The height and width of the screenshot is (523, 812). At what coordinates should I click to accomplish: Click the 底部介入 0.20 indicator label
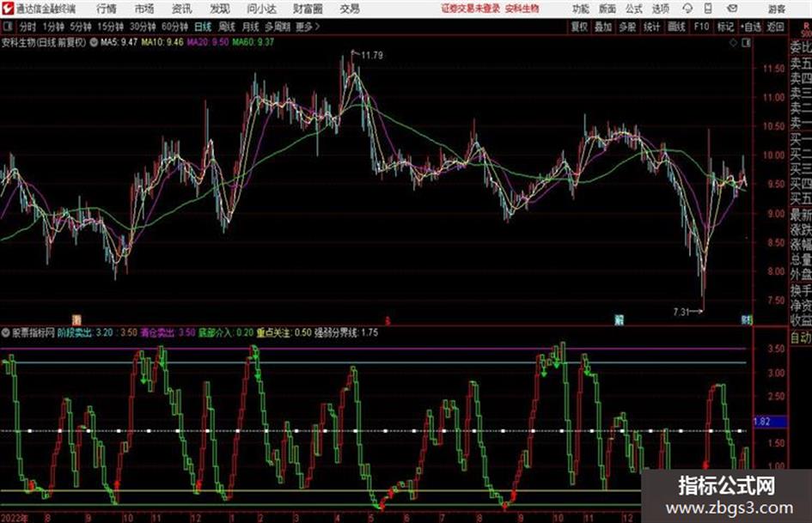pos(226,332)
